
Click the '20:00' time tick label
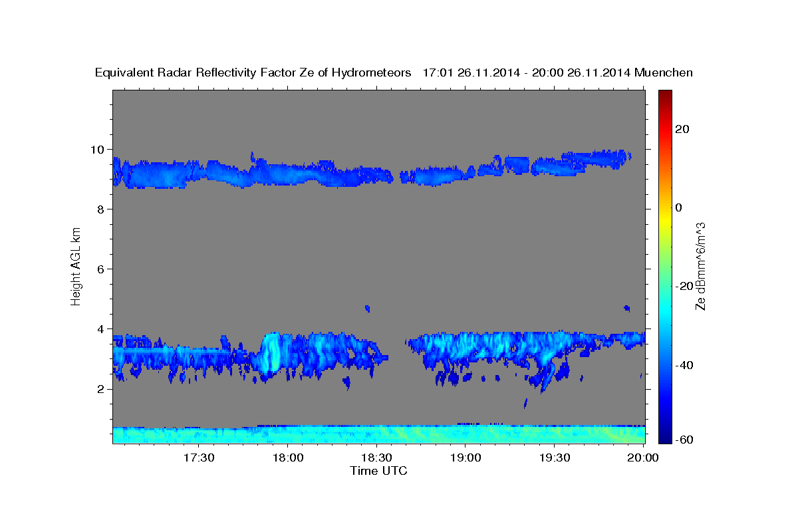(x=644, y=458)
